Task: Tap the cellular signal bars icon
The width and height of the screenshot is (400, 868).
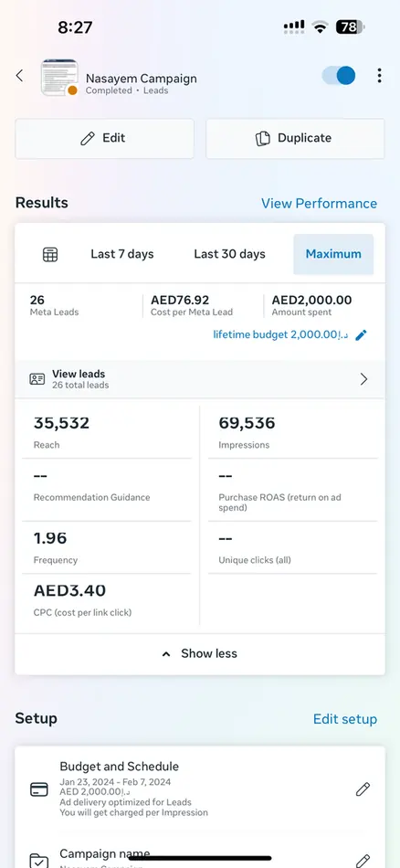Action: click(x=294, y=26)
